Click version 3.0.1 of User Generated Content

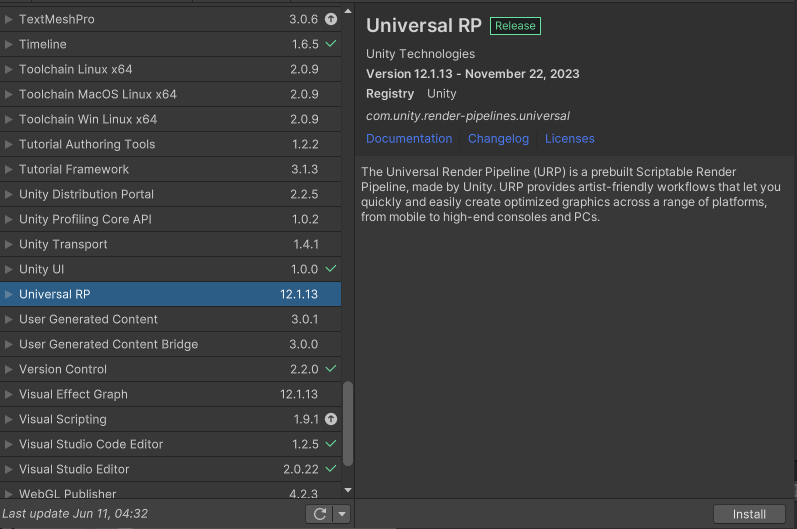coord(305,319)
